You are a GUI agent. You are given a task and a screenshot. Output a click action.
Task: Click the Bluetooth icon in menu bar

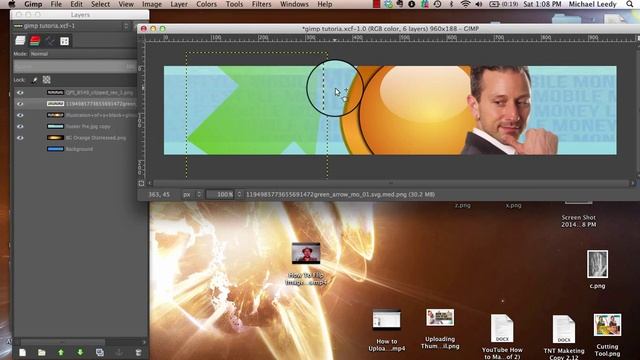(451, 4)
